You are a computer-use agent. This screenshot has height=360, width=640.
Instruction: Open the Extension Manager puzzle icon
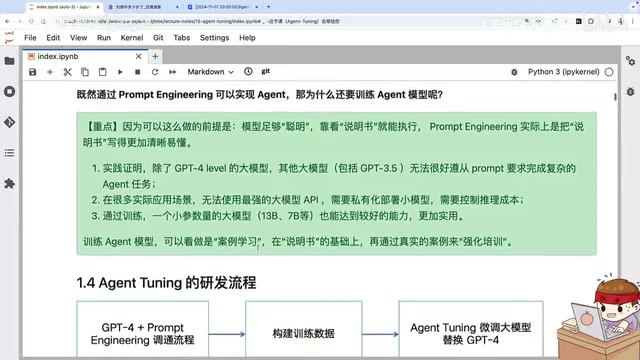coord(9,184)
